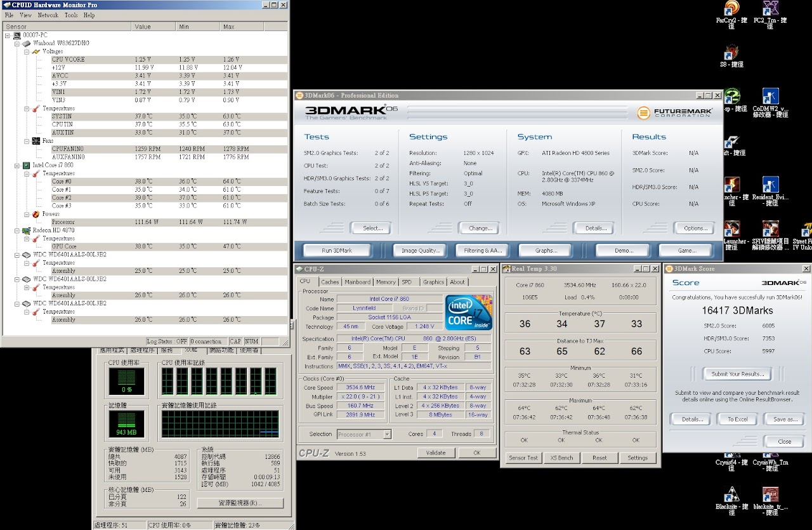Click the CPUID Hardware Monitor Pro title icon

point(6,4)
